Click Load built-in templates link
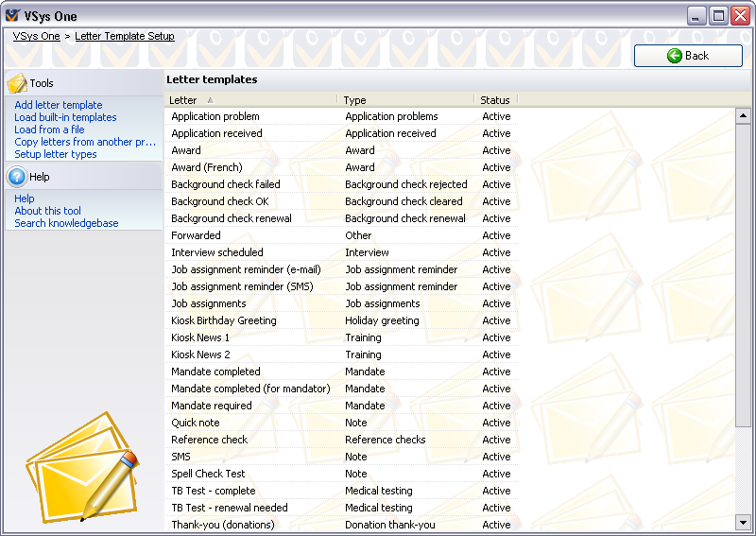 (x=65, y=117)
